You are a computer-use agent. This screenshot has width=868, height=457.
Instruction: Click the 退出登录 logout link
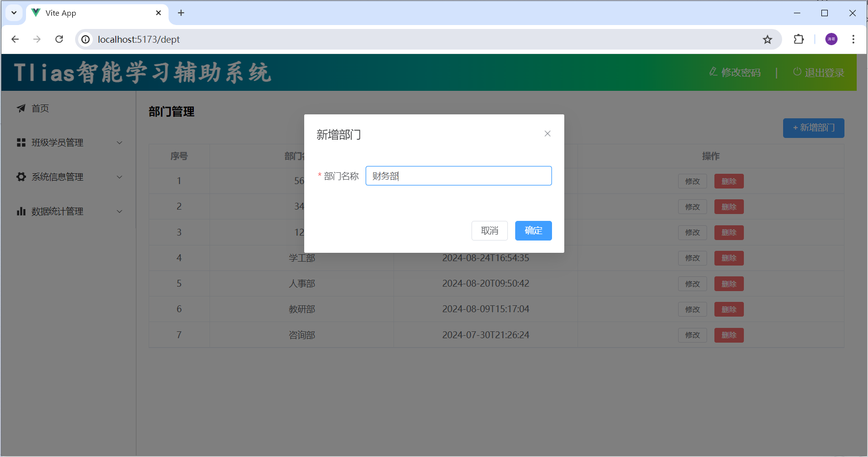tap(818, 73)
